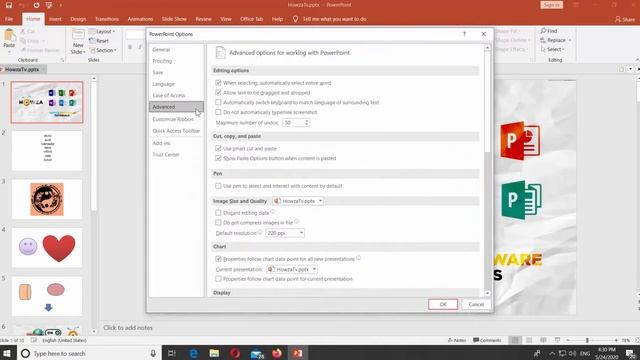The height and width of the screenshot is (360, 640).
Task: Click Share icon in the ribbon corner
Action: tap(618, 19)
